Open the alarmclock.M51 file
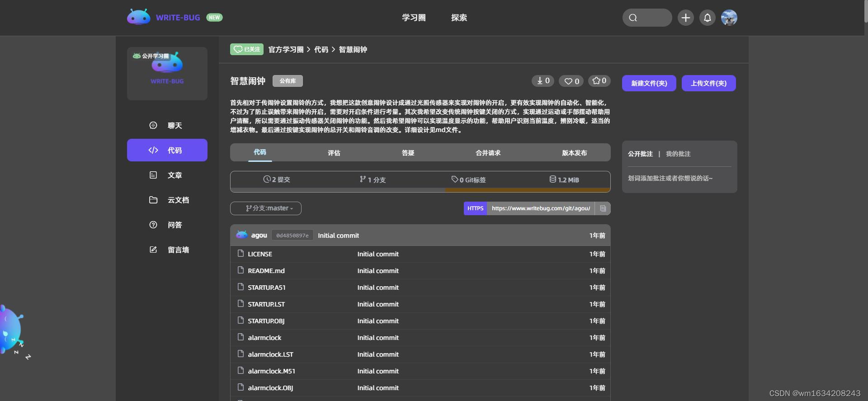 tap(271, 371)
